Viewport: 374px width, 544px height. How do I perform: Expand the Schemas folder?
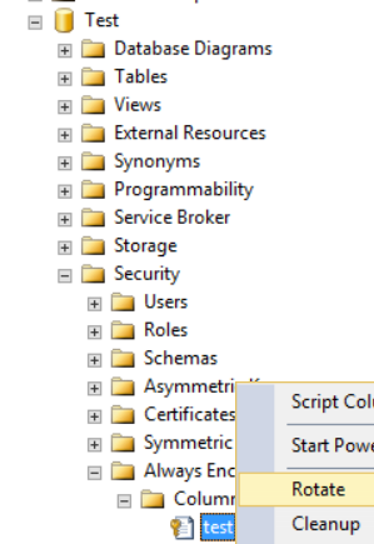94,360
